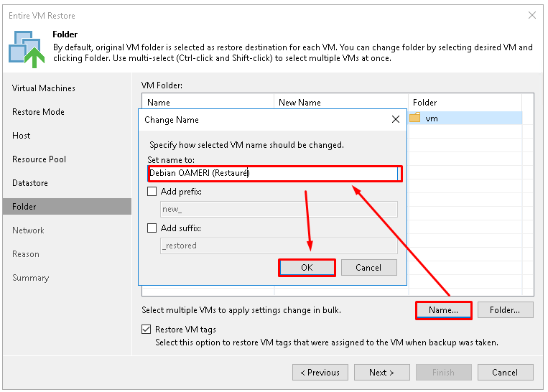Select the Resource Pool step
The width and height of the screenshot is (548, 392).
[x=39, y=159]
